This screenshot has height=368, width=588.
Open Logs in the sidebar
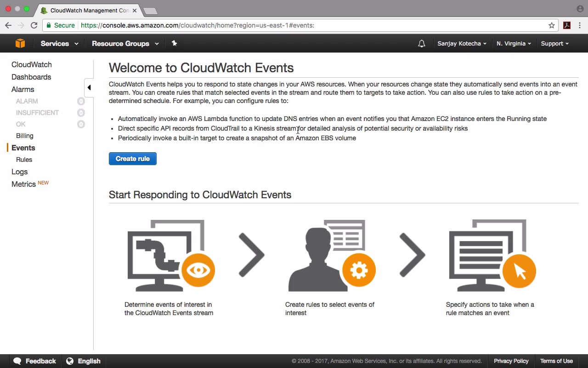pos(20,172)
